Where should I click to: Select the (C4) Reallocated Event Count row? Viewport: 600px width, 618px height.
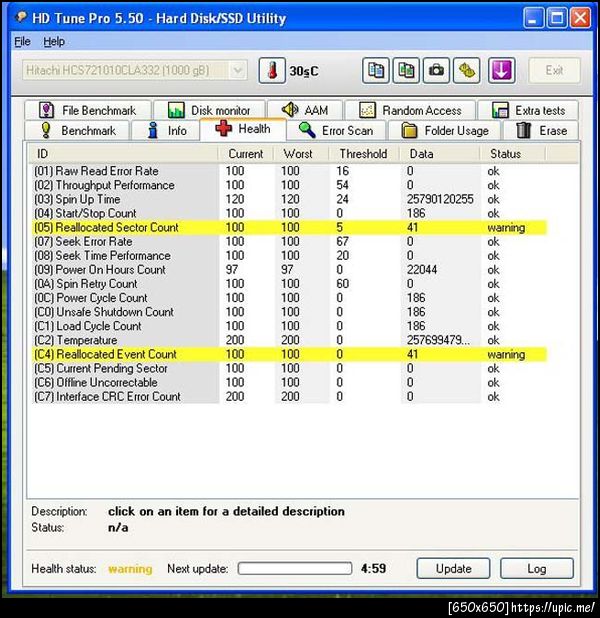pos(290,354)
